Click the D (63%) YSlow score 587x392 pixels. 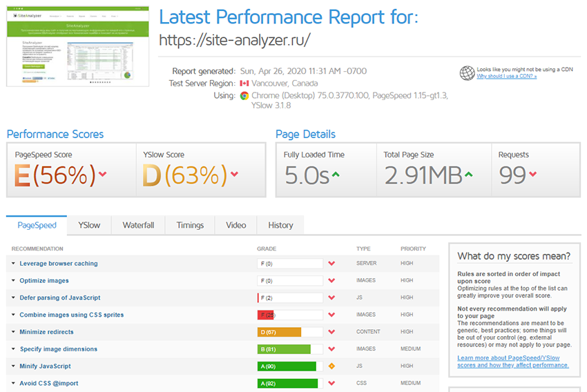(185, 175)
